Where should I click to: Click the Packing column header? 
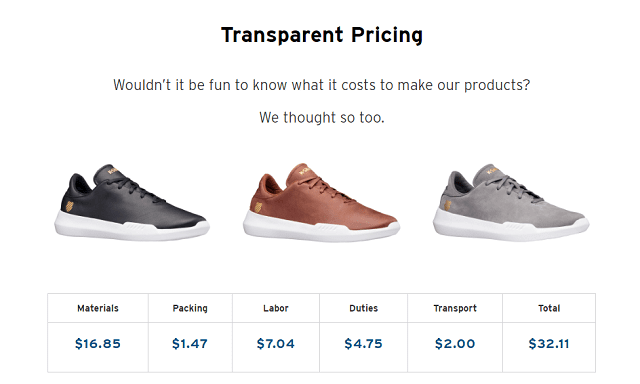tap(190, 308)
